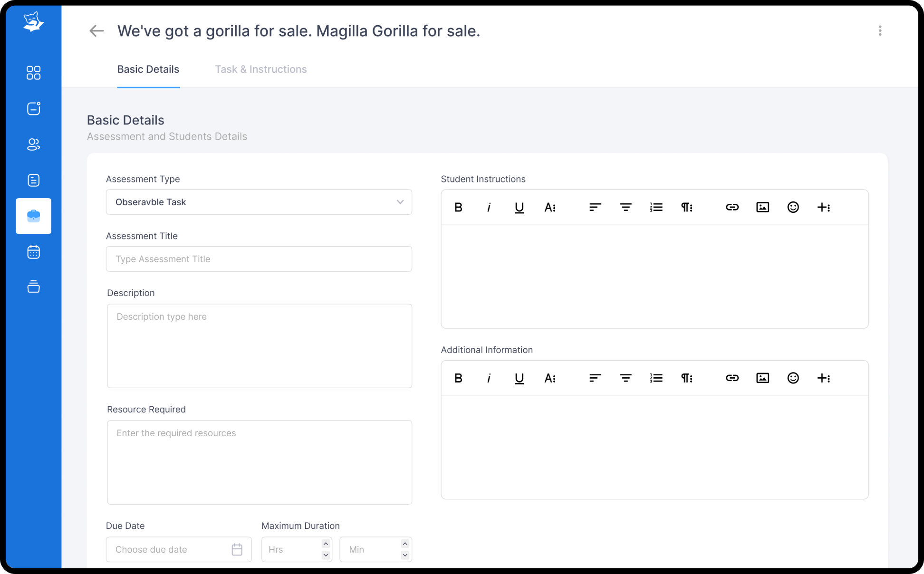Click the Min duration field

coord(375,549)
